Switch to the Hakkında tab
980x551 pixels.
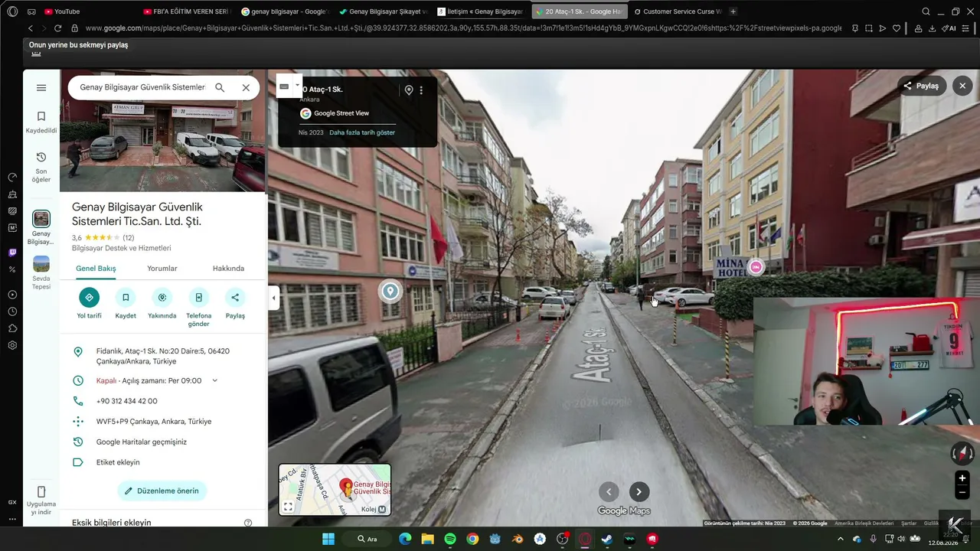pos(228,269)
